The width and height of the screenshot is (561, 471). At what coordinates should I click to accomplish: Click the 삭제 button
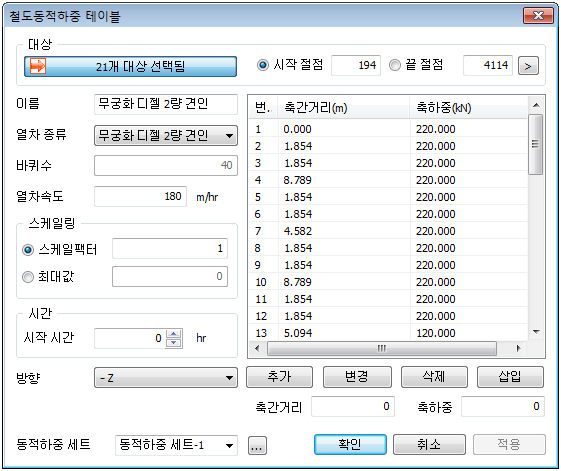click(x=434, y=377)
